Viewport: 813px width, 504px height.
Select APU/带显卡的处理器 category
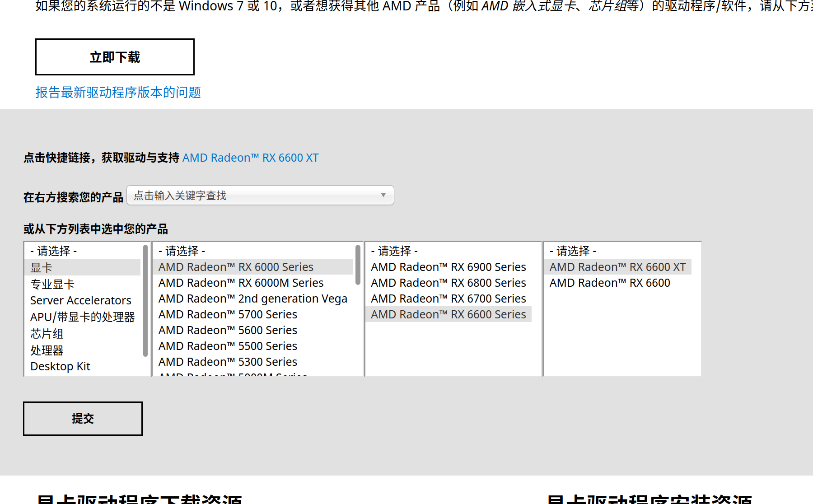pyautogui.click(x=83, y=317)
